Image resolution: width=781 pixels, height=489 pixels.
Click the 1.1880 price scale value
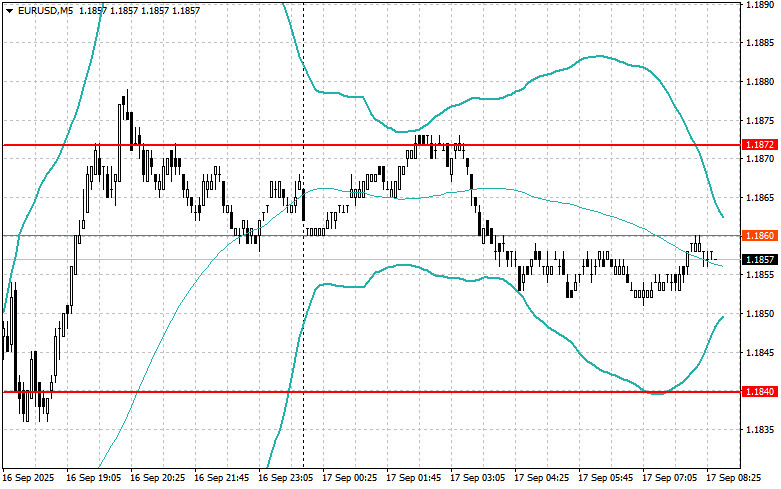pos(760,82)
